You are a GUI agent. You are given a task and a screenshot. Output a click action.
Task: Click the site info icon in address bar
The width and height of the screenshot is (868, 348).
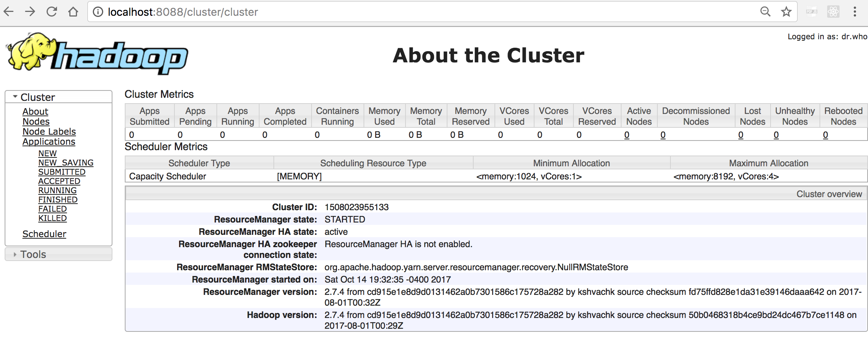point(98,12)
